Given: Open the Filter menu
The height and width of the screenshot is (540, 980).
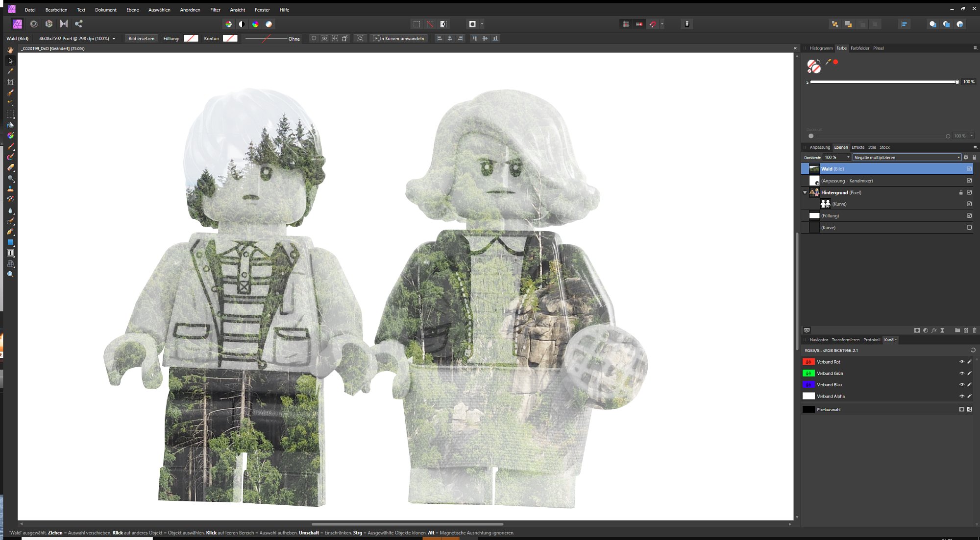Looking at the screenshot, I should coord(215,10).
